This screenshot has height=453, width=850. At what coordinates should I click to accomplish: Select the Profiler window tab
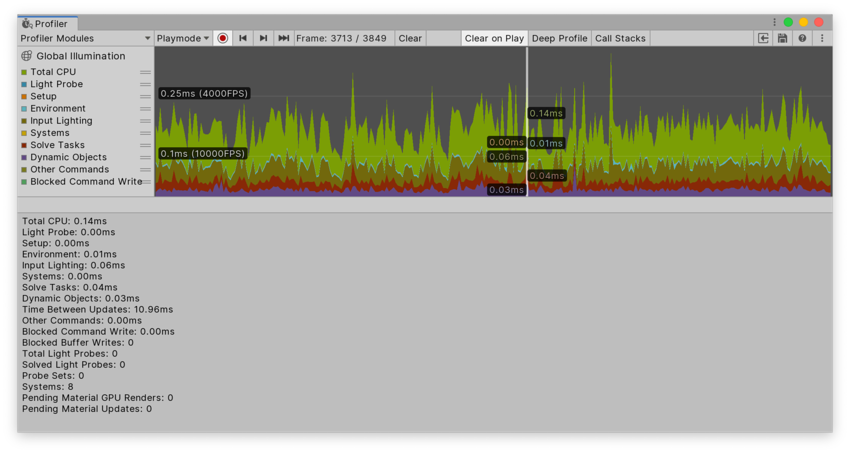46,23
